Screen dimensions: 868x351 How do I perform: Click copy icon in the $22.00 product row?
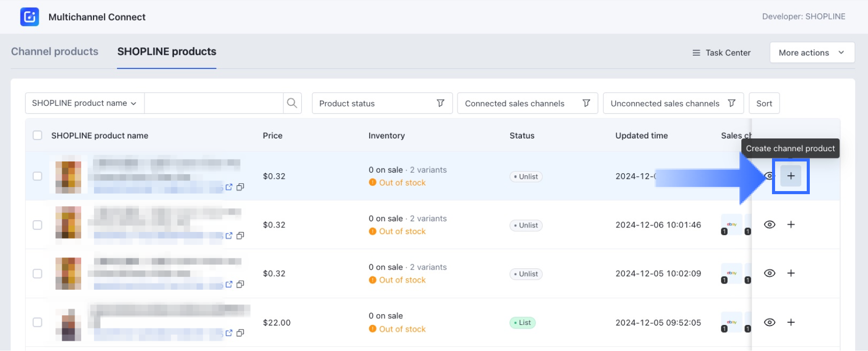[240, 333]
